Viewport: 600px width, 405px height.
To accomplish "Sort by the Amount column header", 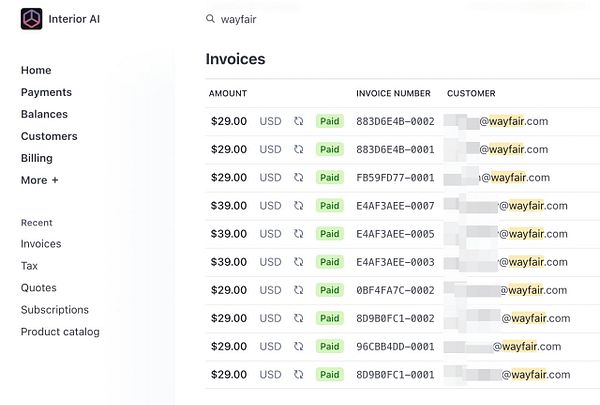I will pyautogui.click(x=227, y=93).
